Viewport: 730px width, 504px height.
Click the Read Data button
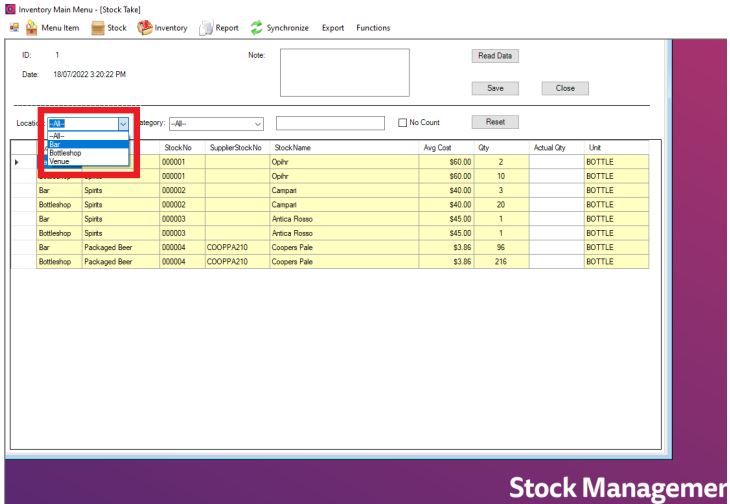[x=494, y=56]
